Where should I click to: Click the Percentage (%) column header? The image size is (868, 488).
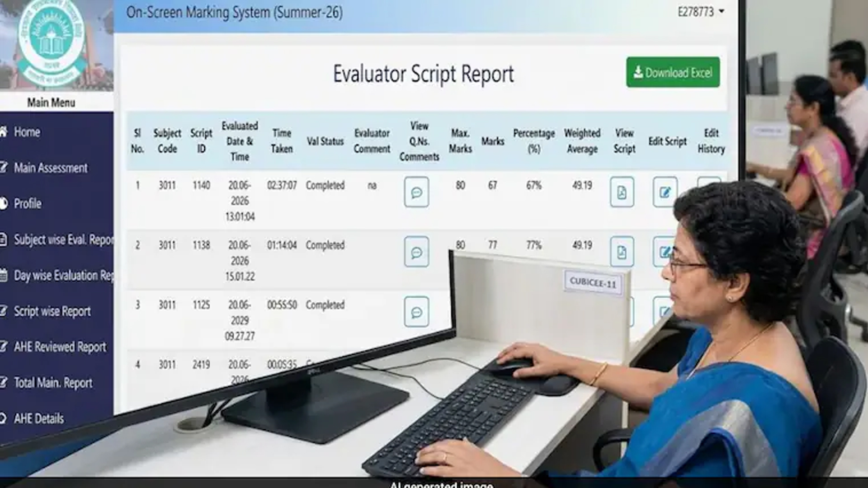coord(534,141)
